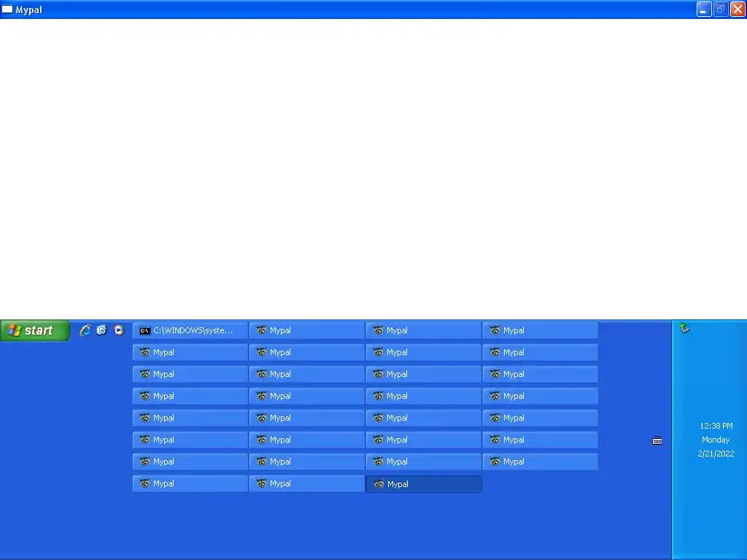Launch Internet Explorer from Quick Launch
The width and height of the screenshot is (747, 560).
click(85, 330)
